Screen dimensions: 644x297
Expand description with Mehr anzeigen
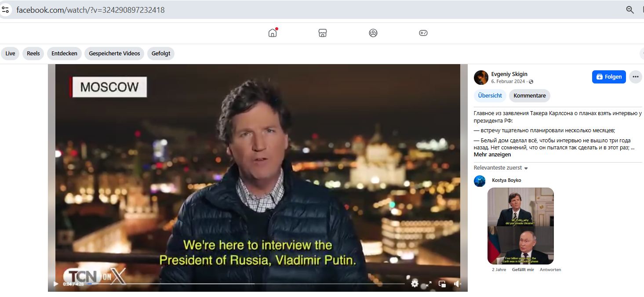tap(492, 155)
